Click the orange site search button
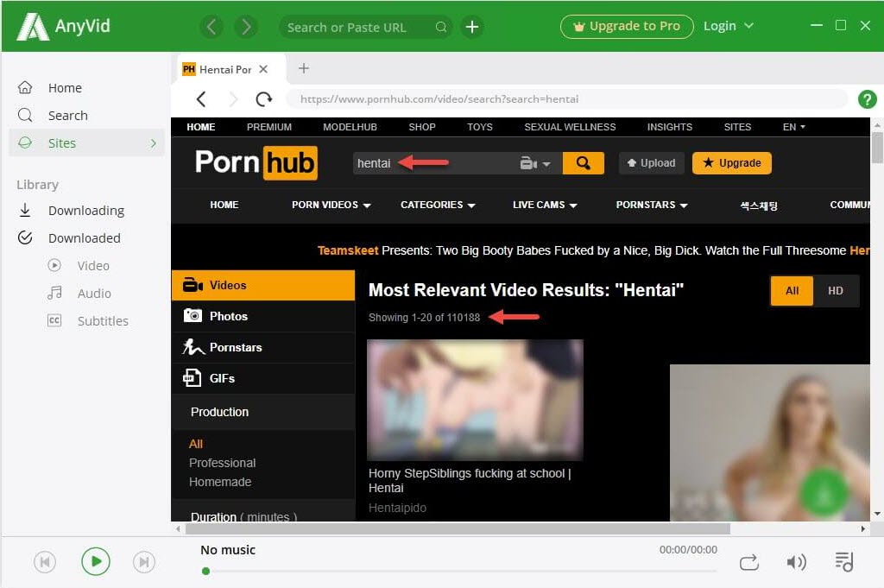The width and height of the screenshot is (884, 588). pyautogui.click(x=584, y=163)
